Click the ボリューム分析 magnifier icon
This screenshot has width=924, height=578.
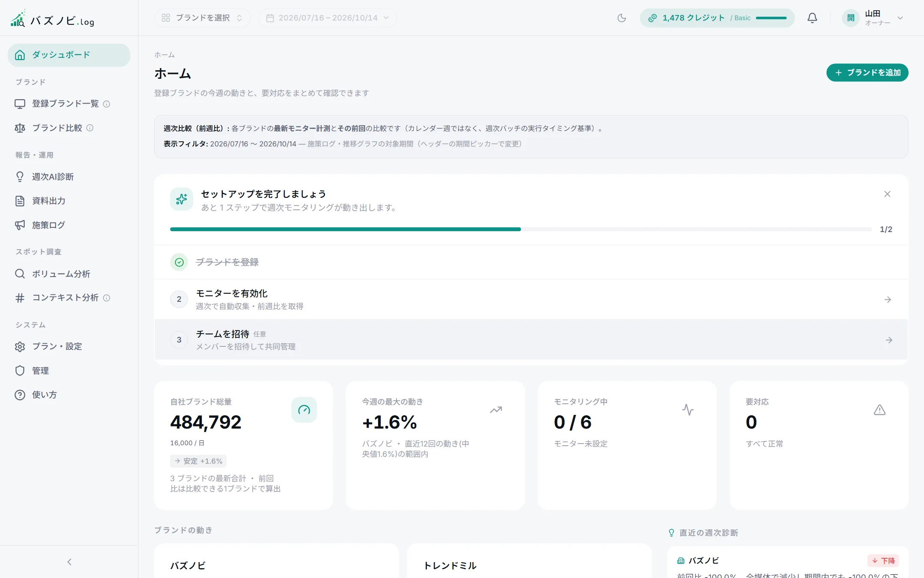click(20, 274)
